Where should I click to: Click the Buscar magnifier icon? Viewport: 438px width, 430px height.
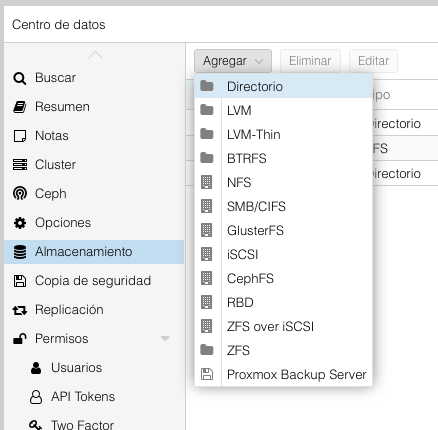click(19, 78)
